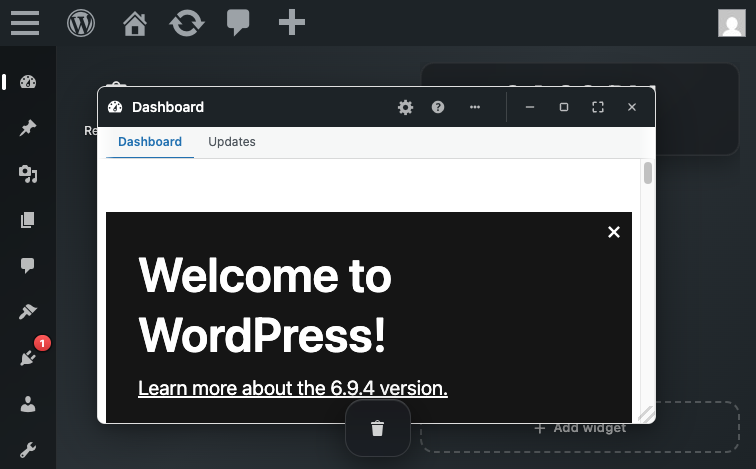Open Tools wrench icon in sidebar
Viewport: 756px width, 469px height.
point(28,450)
